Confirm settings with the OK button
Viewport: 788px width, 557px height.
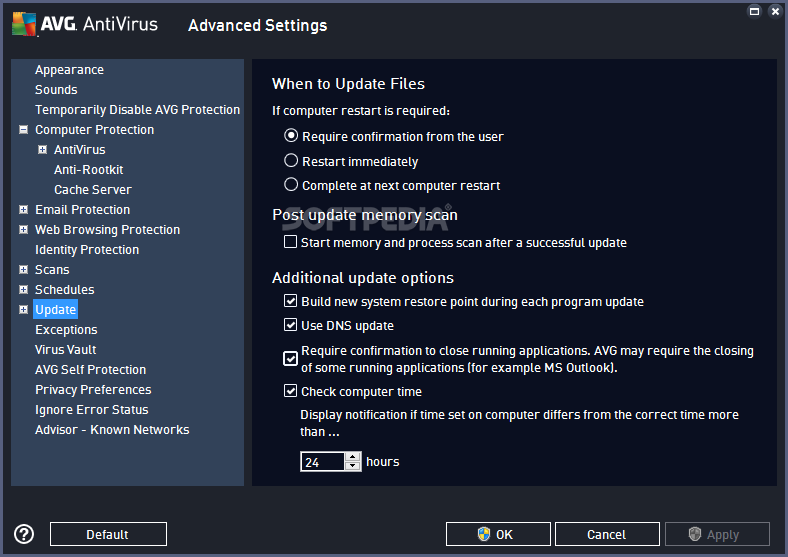498,534
